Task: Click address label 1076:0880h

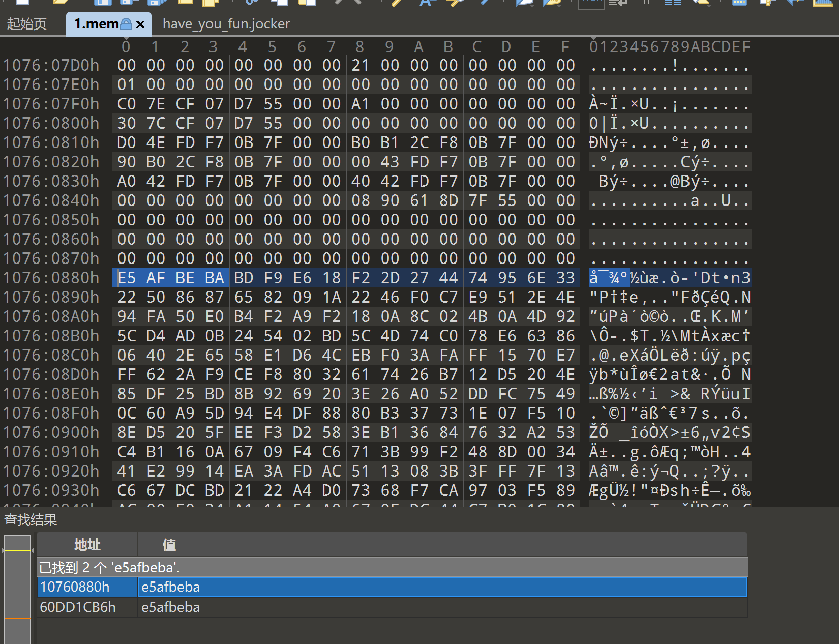Action: [x=51, y=278]
